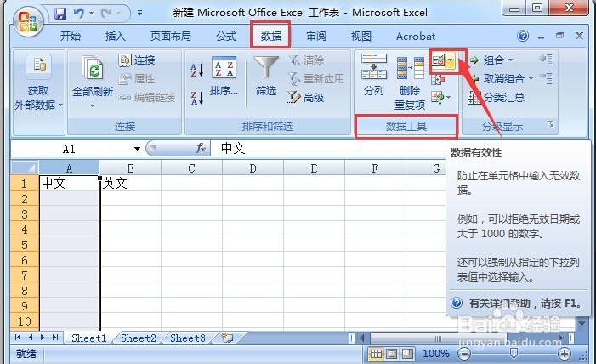Viewport: 596px width, 364px height.
Task: Open the Office button menu
Action: [27, 21]
